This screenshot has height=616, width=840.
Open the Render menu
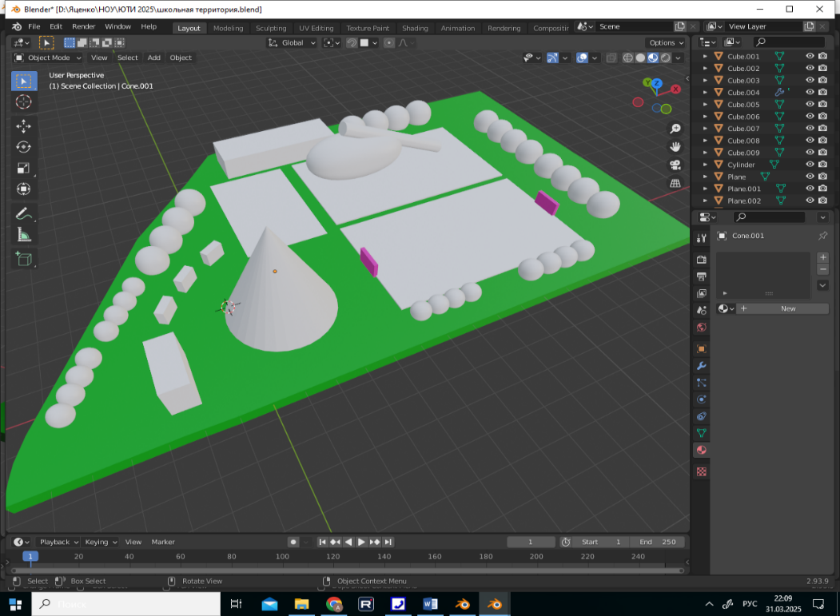click(x=83, y=26)
